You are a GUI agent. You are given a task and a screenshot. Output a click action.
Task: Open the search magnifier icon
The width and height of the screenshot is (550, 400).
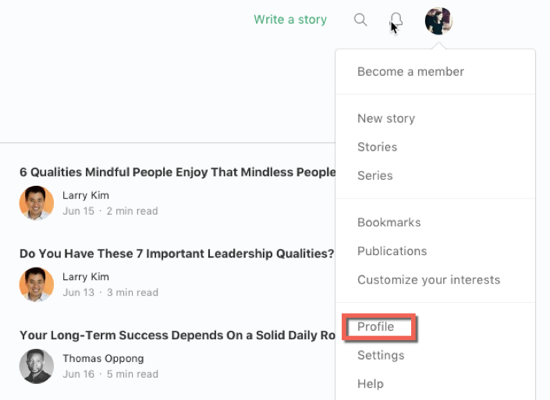360,20
